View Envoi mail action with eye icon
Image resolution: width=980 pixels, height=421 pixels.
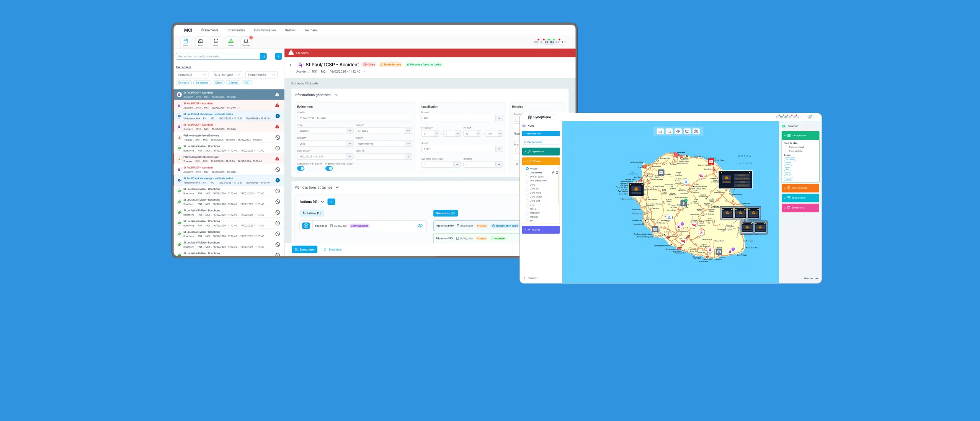pyautogui.click(x=420, y=226)
